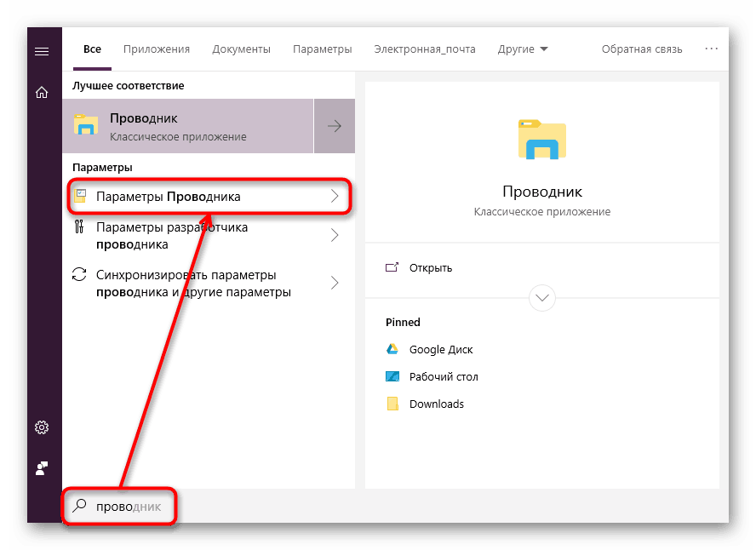Click the Параметры section heading

coord(102,168)
